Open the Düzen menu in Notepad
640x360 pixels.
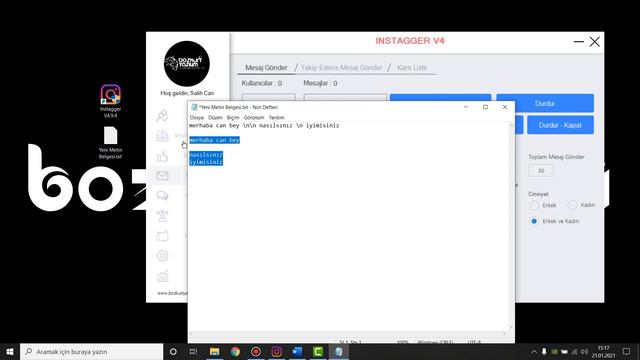(x=216, y=118)
